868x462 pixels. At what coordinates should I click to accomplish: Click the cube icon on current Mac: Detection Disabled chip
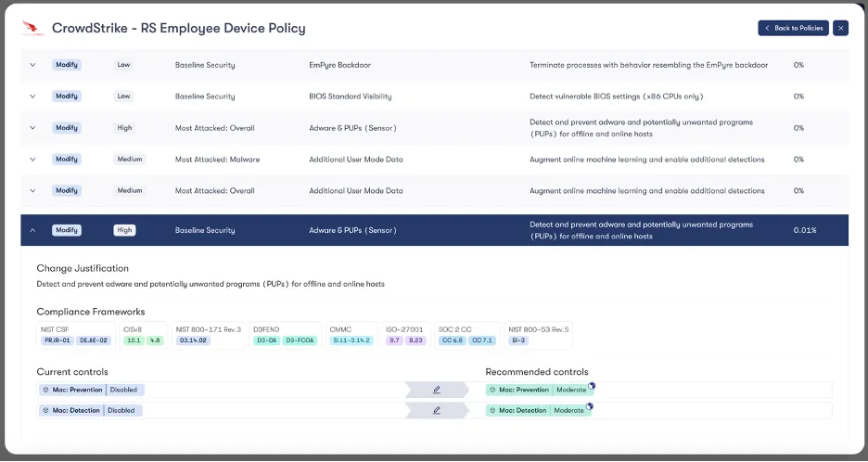(x=46, y=410)
